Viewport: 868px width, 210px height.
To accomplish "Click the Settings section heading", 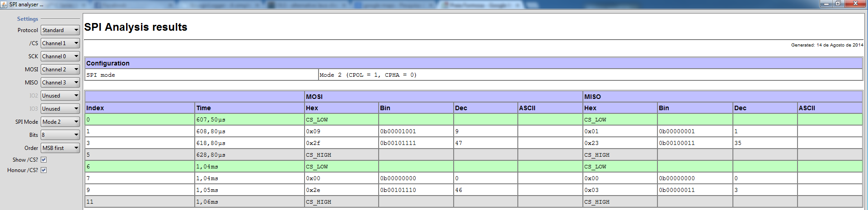I will click(x=28, y=19).
